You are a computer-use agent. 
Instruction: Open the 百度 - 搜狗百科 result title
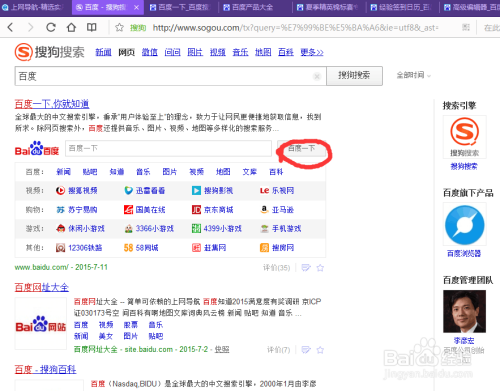pos(45,369)
